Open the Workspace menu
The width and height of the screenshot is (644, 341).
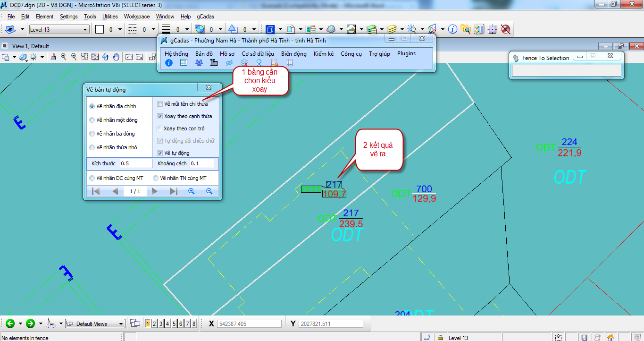137,17
